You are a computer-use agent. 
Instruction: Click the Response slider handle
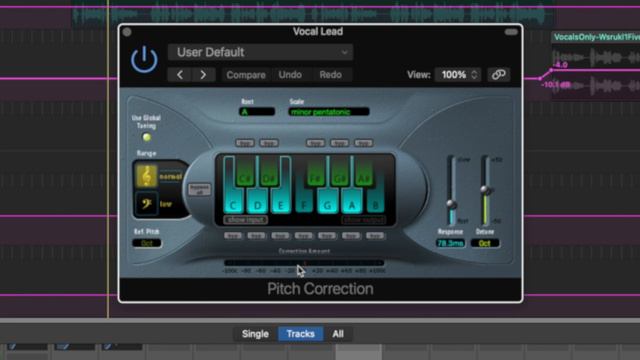[x=451, y=204]
